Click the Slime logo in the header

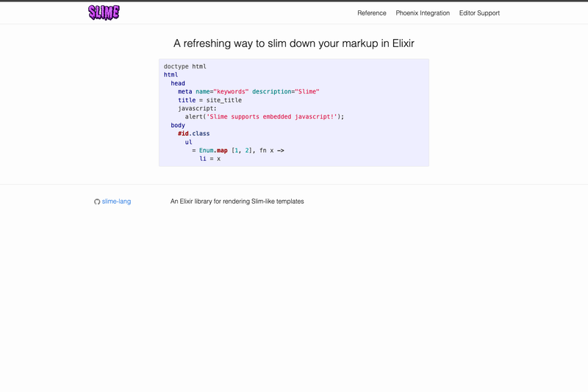pyautogui.click(x=104, y=13)
